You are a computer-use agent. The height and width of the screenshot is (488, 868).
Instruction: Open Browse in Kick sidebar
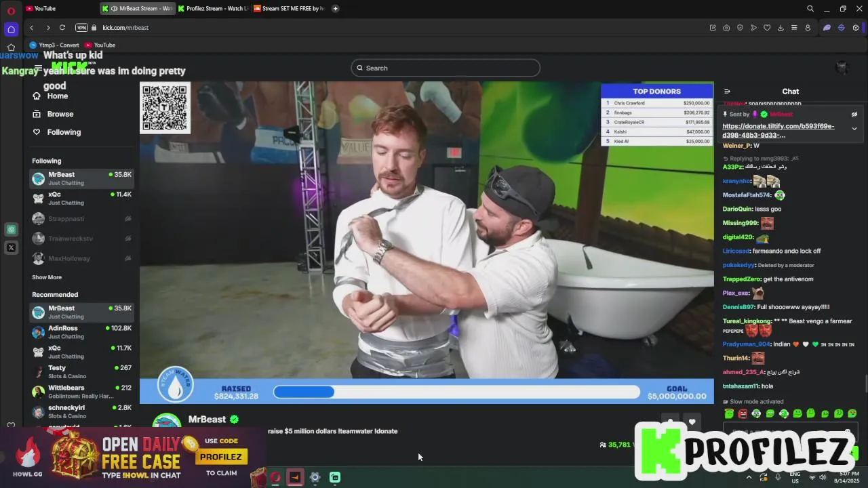53,114
